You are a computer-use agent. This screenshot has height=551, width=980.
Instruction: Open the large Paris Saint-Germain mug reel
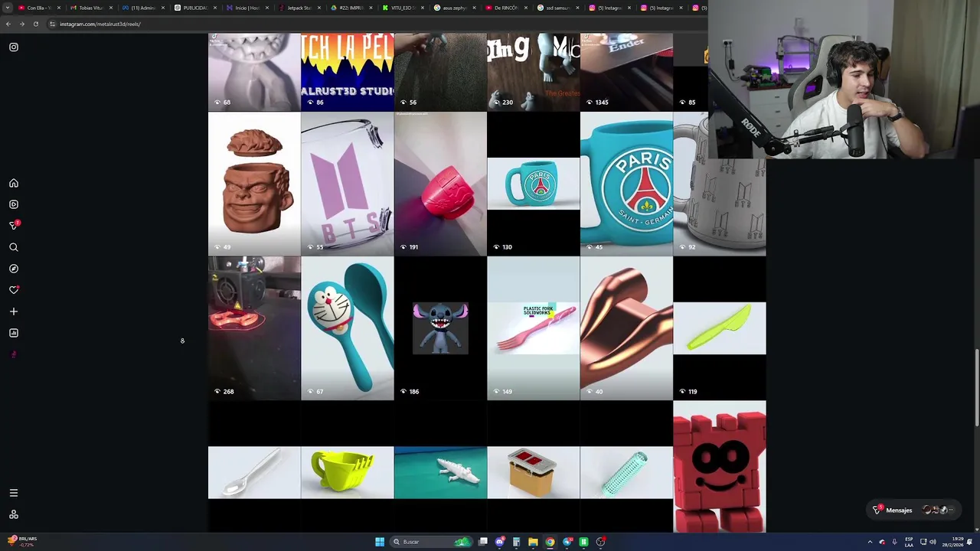[x=626, y=184]
